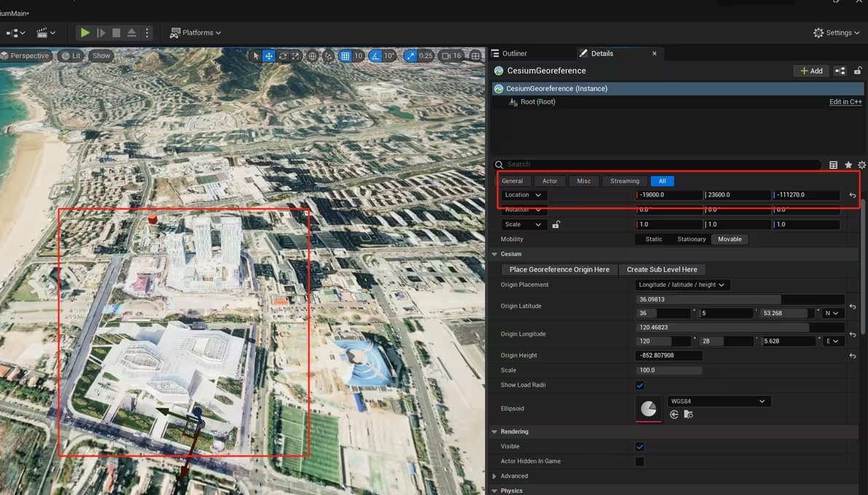Toggle rotation angle snapping icon
The image size is (868, 495).
(375, 56)
